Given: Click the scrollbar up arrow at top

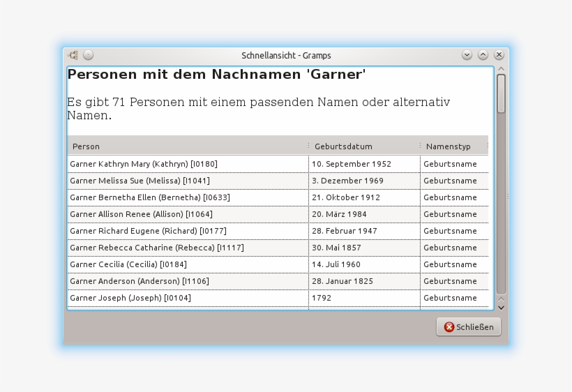Looking at the screenshot, I should (x=502, y=69).
